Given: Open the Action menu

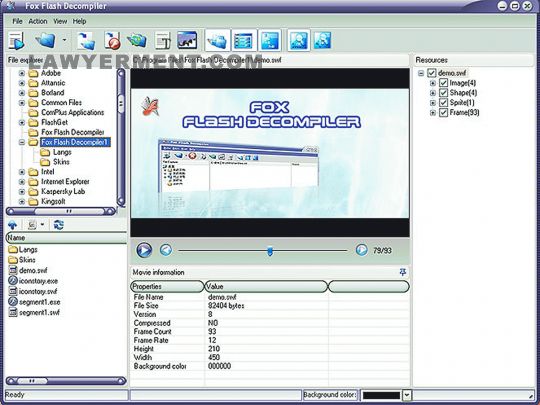Looking at the screenshot, I should coord(38,21).
